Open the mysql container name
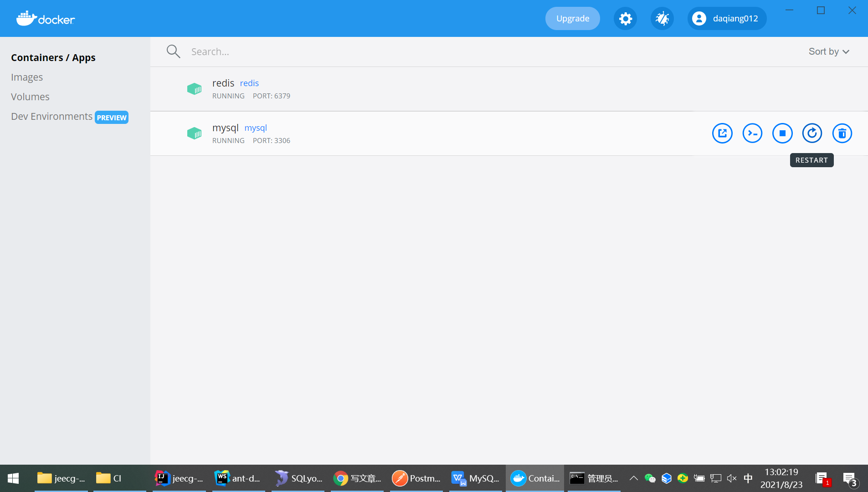 226,128
